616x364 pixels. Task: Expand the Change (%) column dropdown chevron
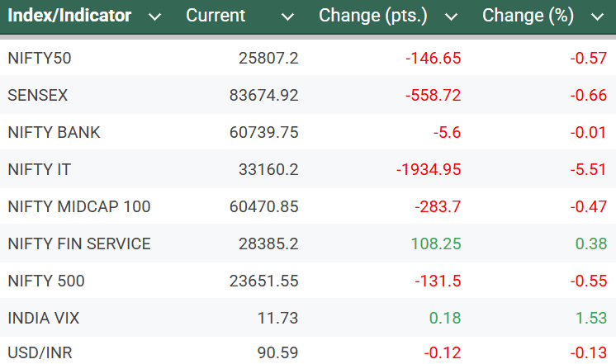[597, 17]
